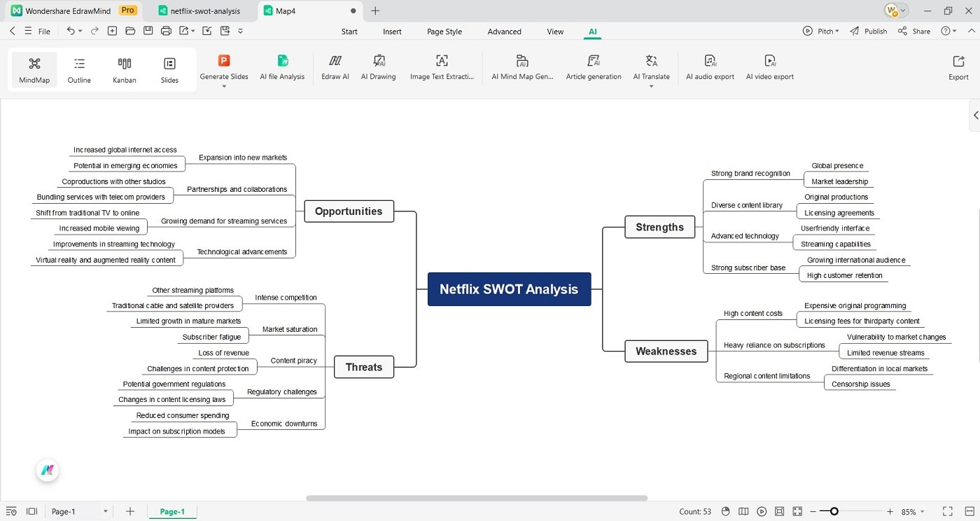Fit map to window icon
Viewport: 980px width, 521px height.
[780, 511]
